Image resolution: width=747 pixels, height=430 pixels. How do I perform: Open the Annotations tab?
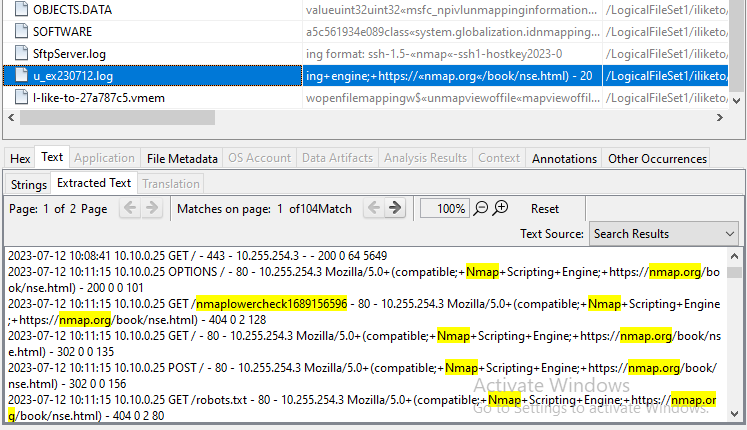[x=564, y=159]
